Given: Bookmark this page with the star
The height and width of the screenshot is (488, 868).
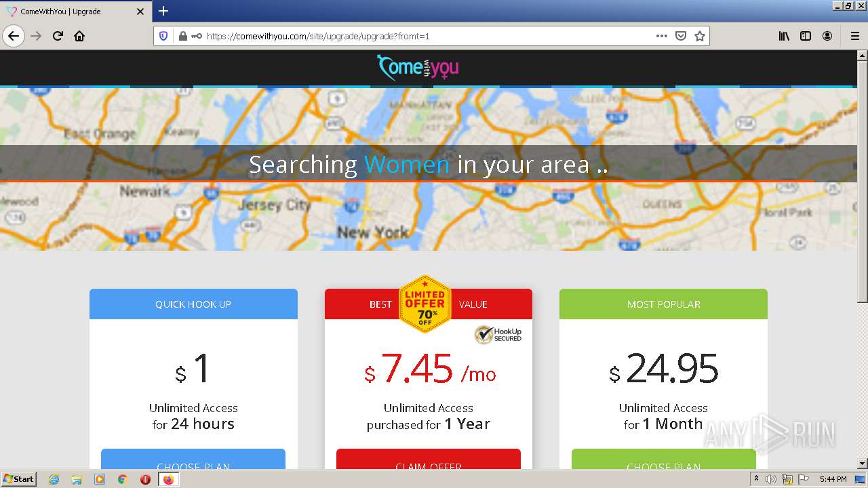Looking at the screenshot, I should 700,36.
